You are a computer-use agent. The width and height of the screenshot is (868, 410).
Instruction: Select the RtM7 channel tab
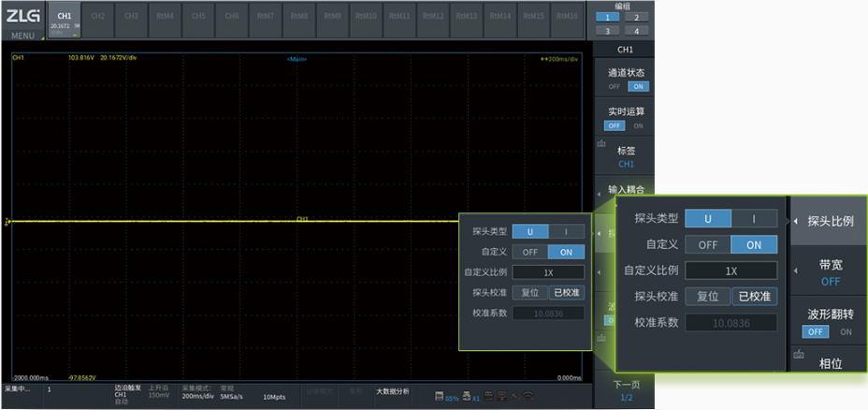266,20
